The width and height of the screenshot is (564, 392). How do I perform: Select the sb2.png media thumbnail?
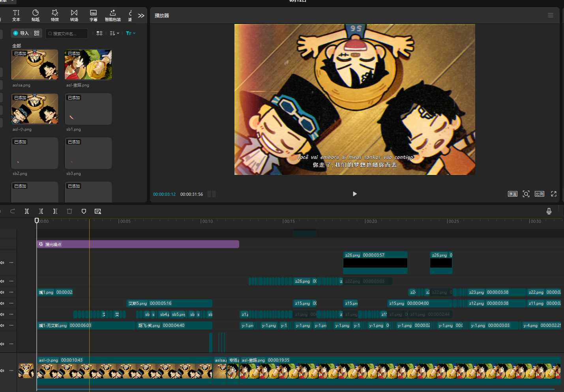(x=35, y=153)
